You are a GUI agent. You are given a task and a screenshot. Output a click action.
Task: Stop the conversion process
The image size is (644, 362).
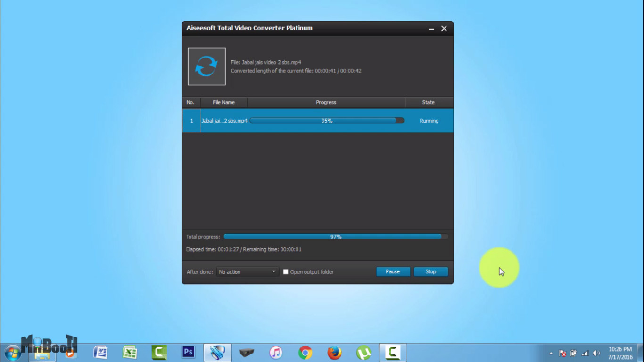click(x=431, y=271)
